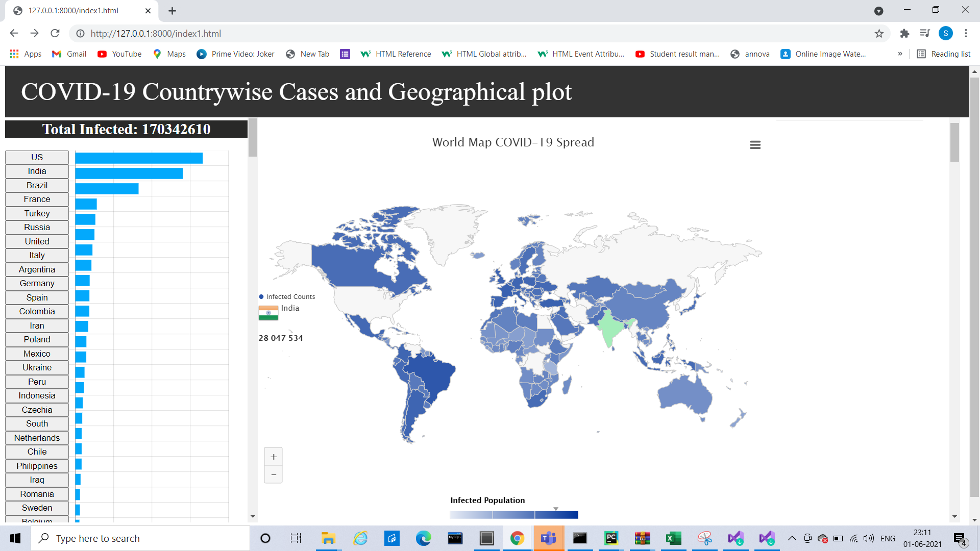The width and height of the screenshot is (980, 551).
Task: Open Chrome extensions puzzle icon
Action: coord(904,34)
